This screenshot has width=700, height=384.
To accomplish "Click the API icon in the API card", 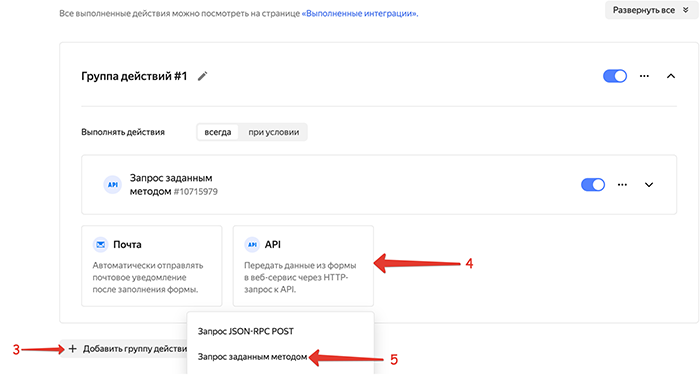I will [252, 245].
